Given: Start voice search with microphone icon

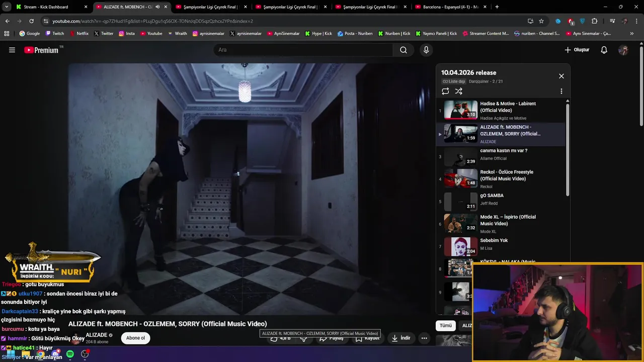Looking at the screenshot, I should pyautogui.click(x=426, y=50).
